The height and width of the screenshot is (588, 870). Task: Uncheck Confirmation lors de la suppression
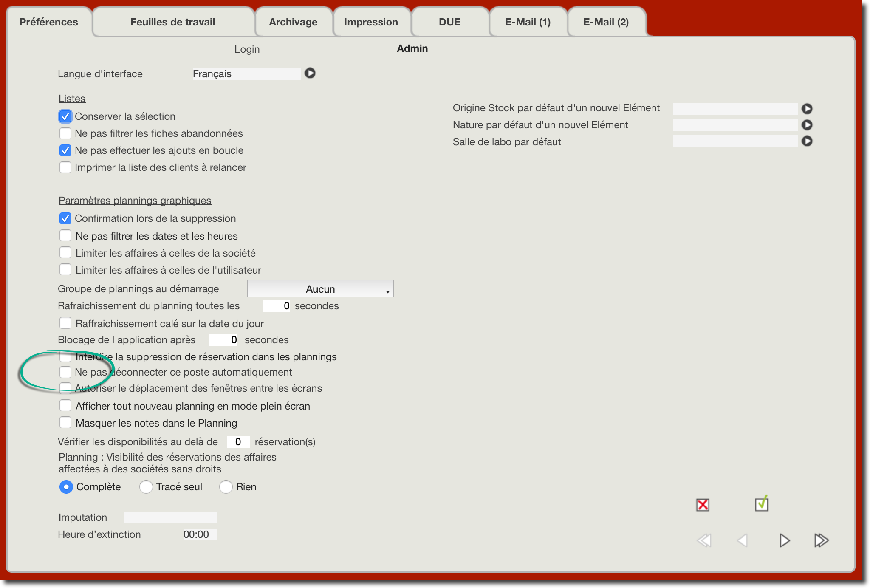tap(65, 218)
